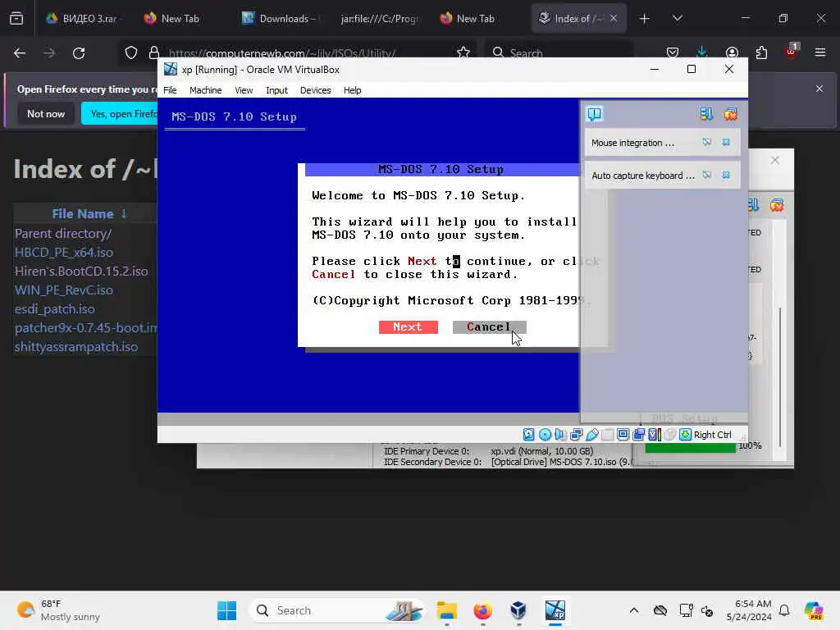The width and height of the screenshot is (840, 630).
Task: Open the Parent directory/ link
Action: point(63,234)
